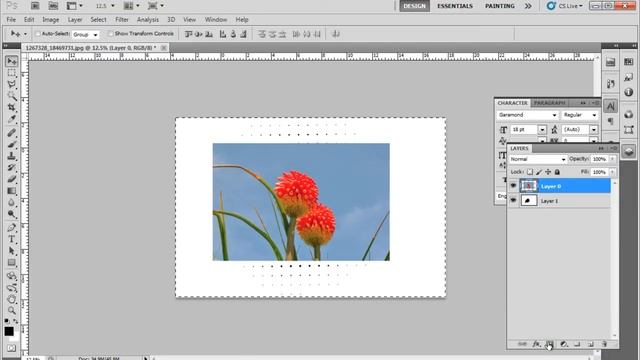Open the Paragraph panel icon in dock
Image resolution: width=640 pixels, height=360 pixels.
point(611,121)
